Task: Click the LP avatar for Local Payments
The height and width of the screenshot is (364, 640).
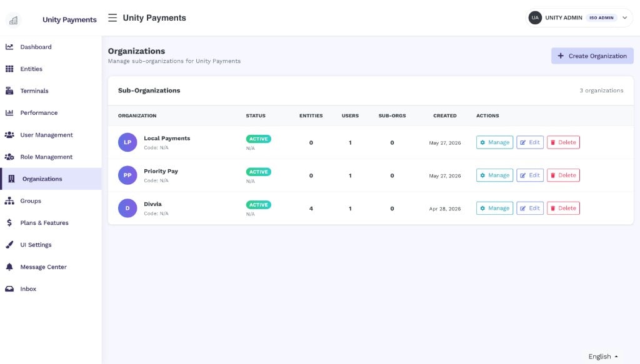Action: pos(127,142)
